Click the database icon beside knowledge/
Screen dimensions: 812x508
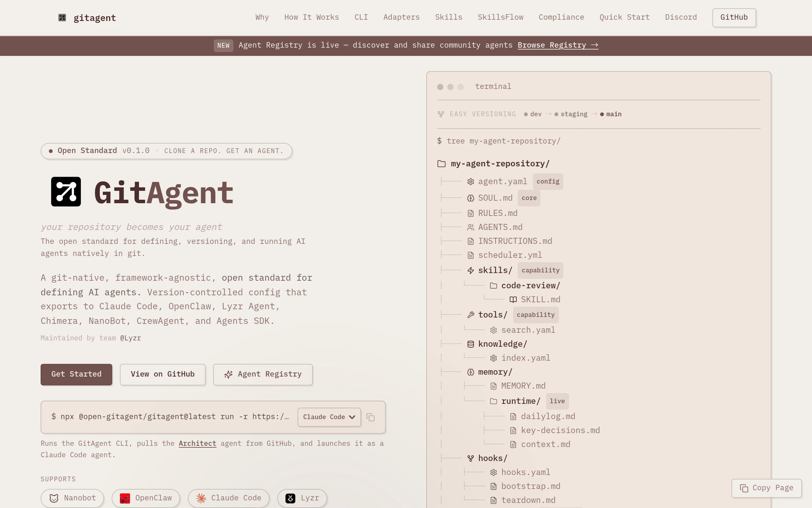[x=470, y=344]
